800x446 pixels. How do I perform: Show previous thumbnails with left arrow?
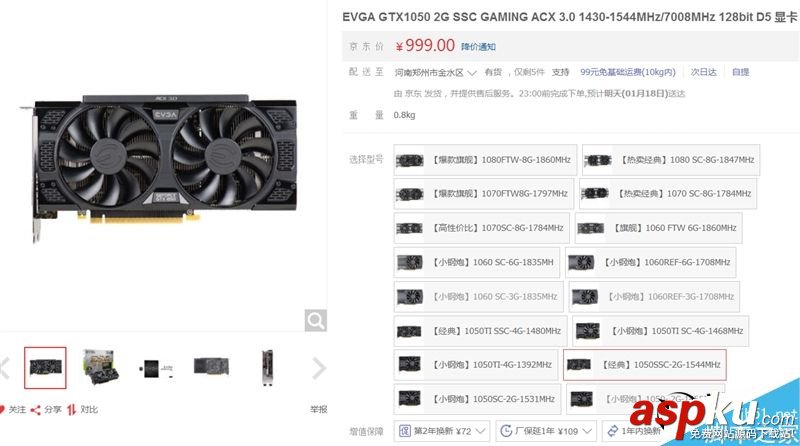(x=5, y=368)
